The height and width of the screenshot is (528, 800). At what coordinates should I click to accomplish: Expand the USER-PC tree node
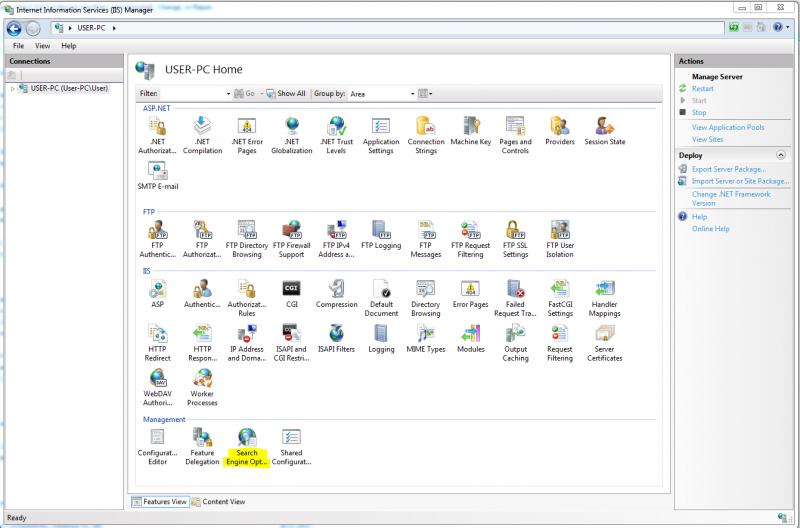12,89
